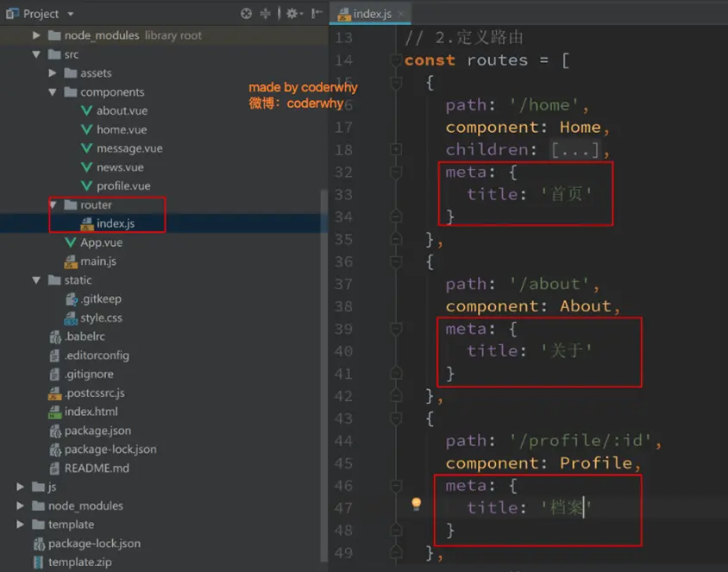Viewport: 728px width, 572px height.
Task: Expand the template folder
Action: (20, 525)
